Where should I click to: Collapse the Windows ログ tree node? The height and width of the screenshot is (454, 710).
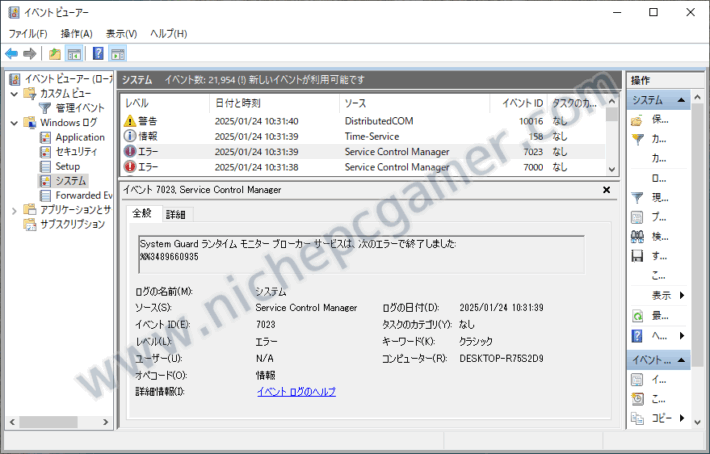point(14,123)
